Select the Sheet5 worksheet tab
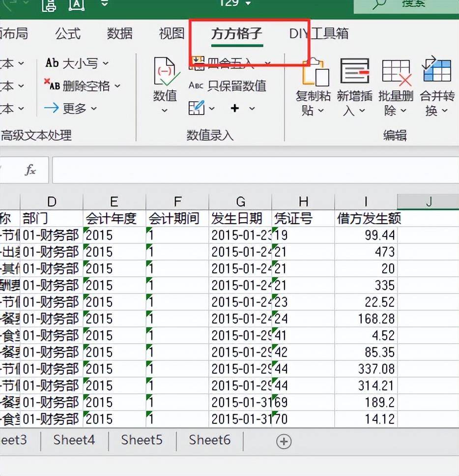This screenshot has width=459, height=476. (x=142, y=440)
